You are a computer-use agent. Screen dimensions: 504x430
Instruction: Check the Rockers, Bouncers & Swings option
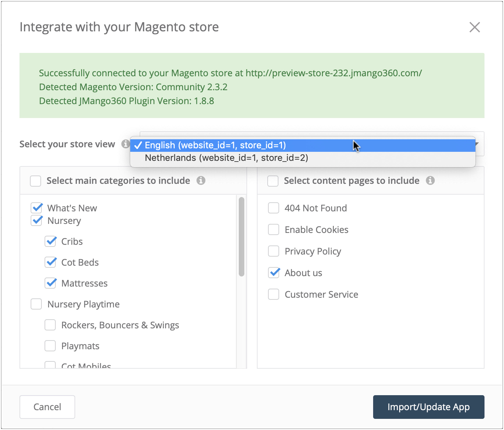pyautogui.click(x=50, y=325)
